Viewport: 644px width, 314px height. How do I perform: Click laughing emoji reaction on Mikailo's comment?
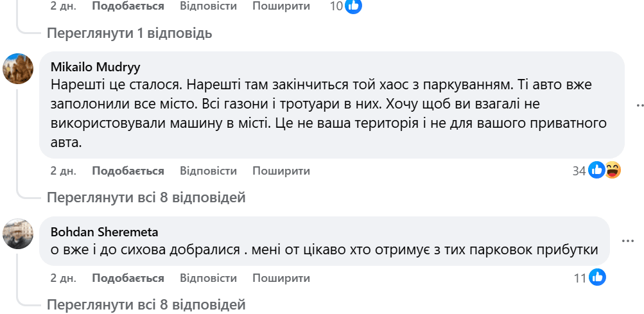613,171
